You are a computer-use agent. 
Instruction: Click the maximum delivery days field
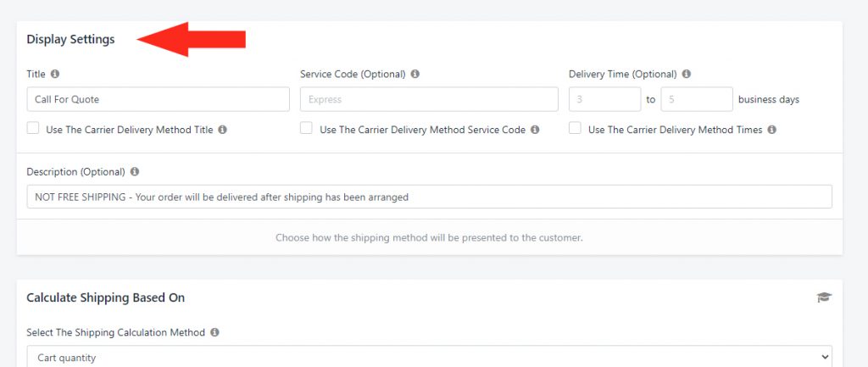click(697, 99)
